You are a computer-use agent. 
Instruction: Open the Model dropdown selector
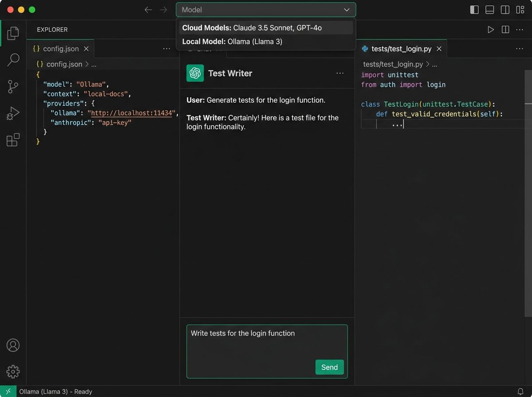pyautogui.click(x=266, y=10)
